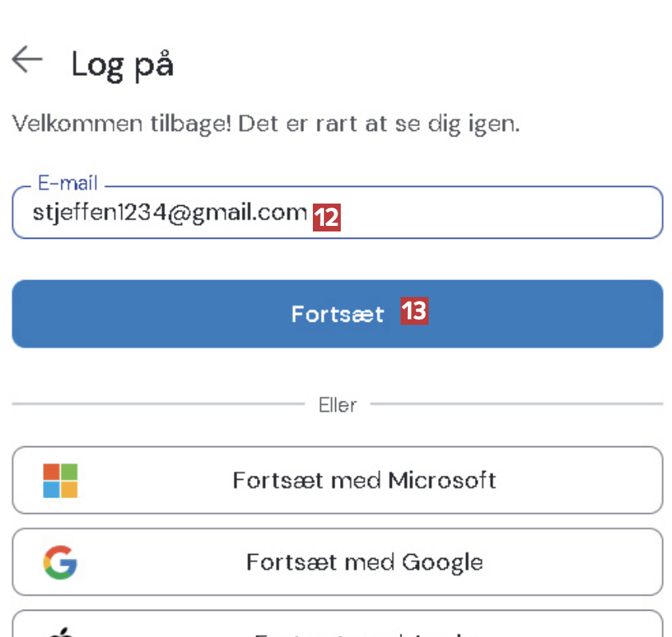Screen dimensions: 672x637
Task: Click the small "E-mail" floating field label
Action: [x=68, y=184]
